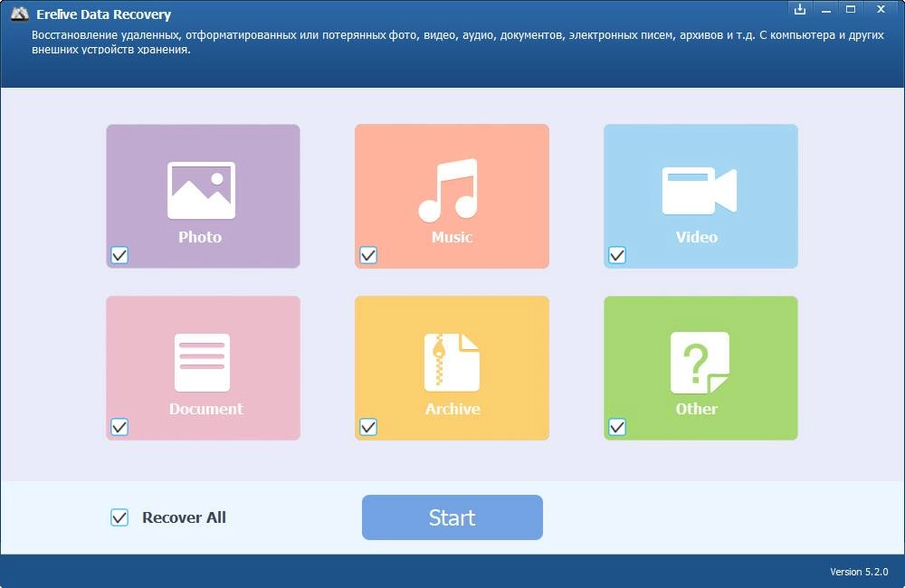Click the Music note icon
The width and height of the screenshot is (905, 588).
(449, 191)
